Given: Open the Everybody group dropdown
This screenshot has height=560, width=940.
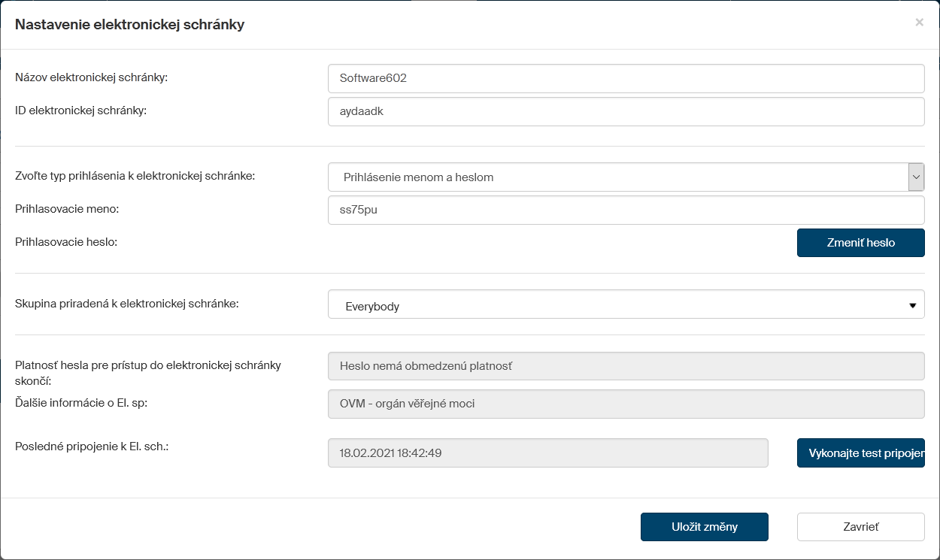Looking at the screenshot, I should [x=617, y=306].
